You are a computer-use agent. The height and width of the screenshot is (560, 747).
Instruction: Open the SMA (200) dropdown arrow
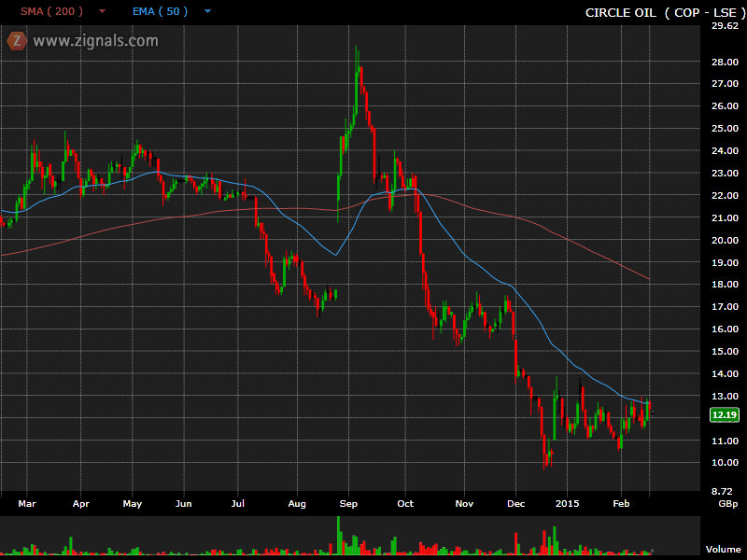pyautogui.click(x=101, y=12)
